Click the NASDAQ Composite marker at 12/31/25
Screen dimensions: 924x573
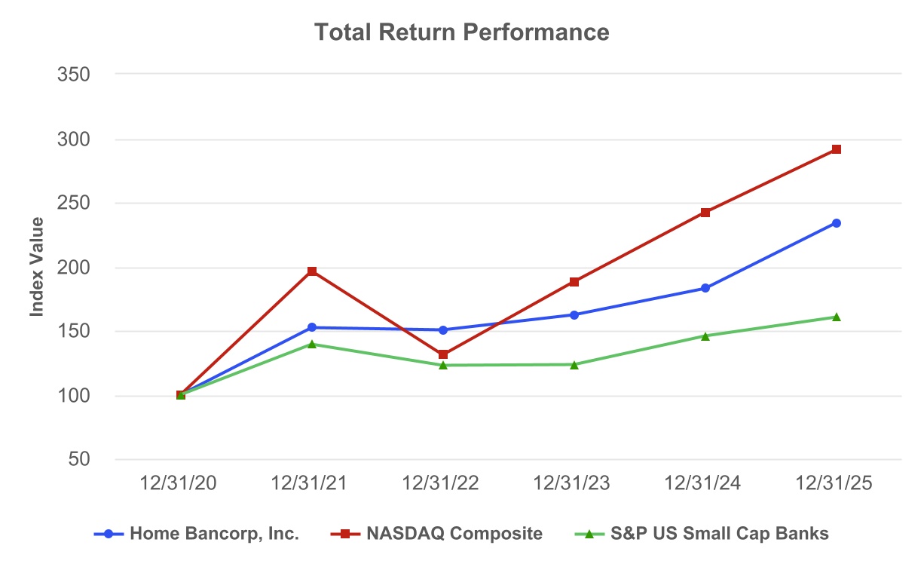tap(836, 149)
